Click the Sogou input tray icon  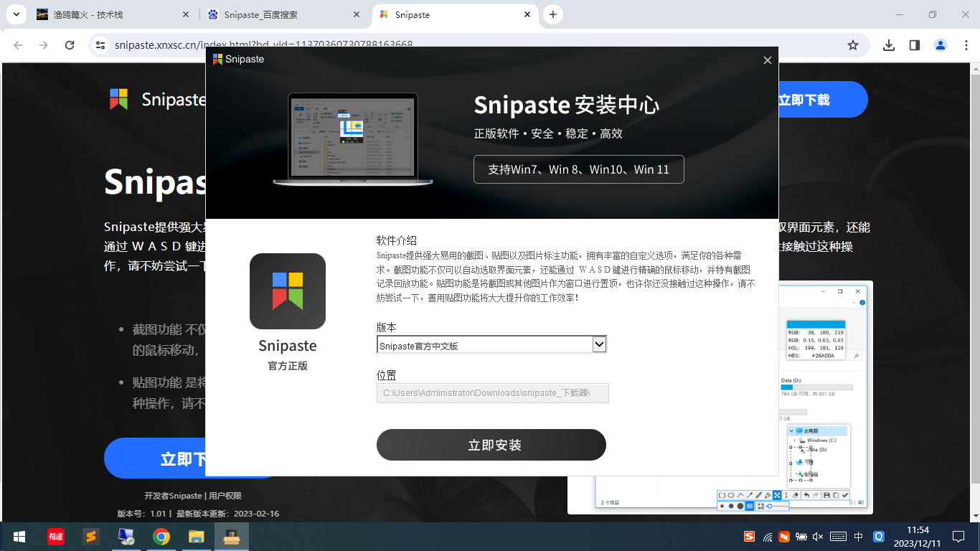pyautogui.click(x=749, y=537)
